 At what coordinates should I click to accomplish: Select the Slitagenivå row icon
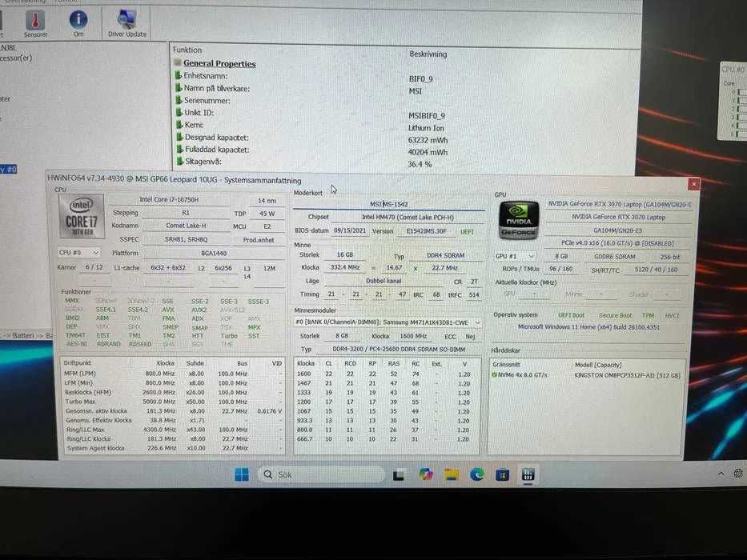pyautogui.click(x=180, y=161)
